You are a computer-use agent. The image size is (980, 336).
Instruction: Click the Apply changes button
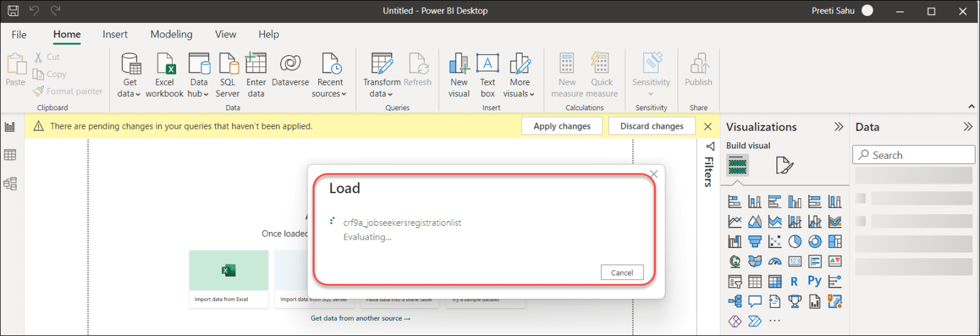coord(561,126)
